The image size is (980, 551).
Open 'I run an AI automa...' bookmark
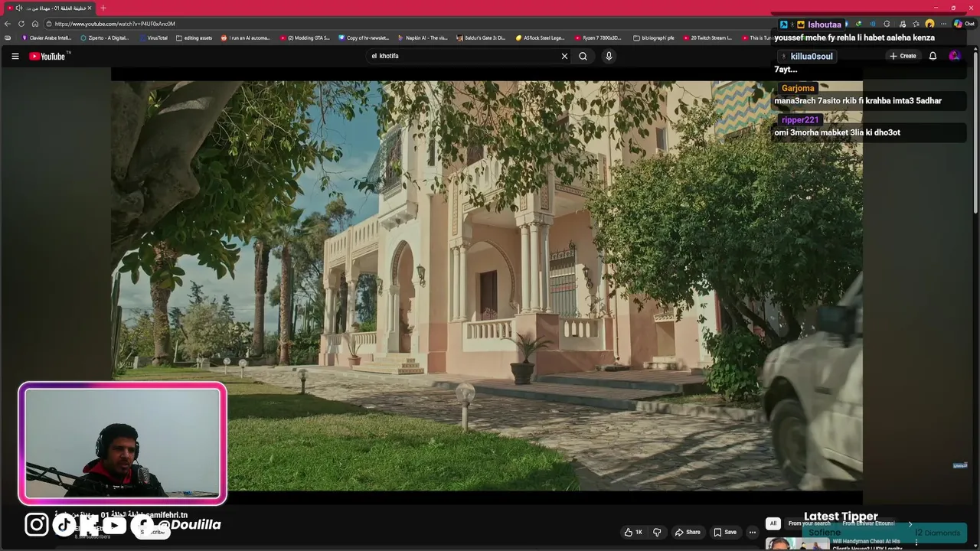(246, 37)
